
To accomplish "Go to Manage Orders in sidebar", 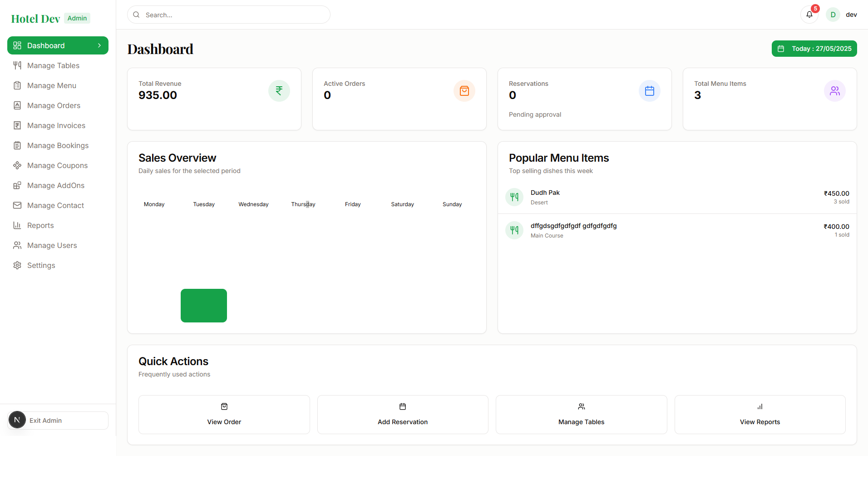I will [54, 105].
